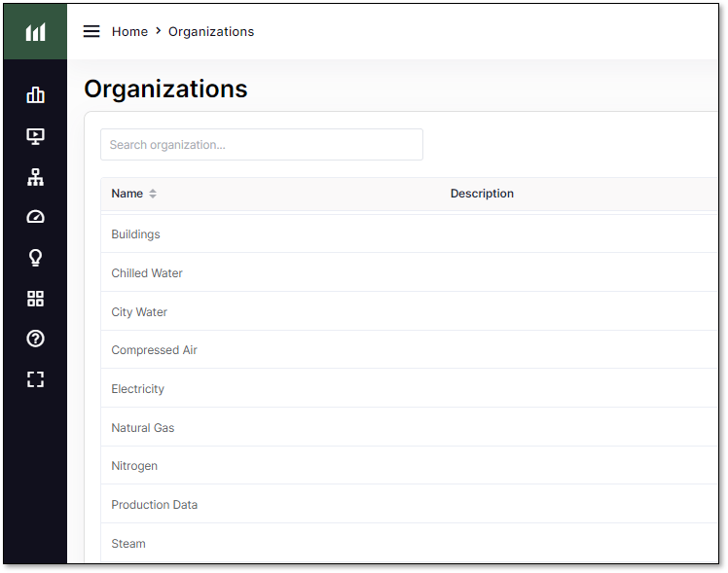Image resolution: width=728 pixels, height=573 pixels.
Task: Open the Production Data organization row
Action: [x=409, y=504]
